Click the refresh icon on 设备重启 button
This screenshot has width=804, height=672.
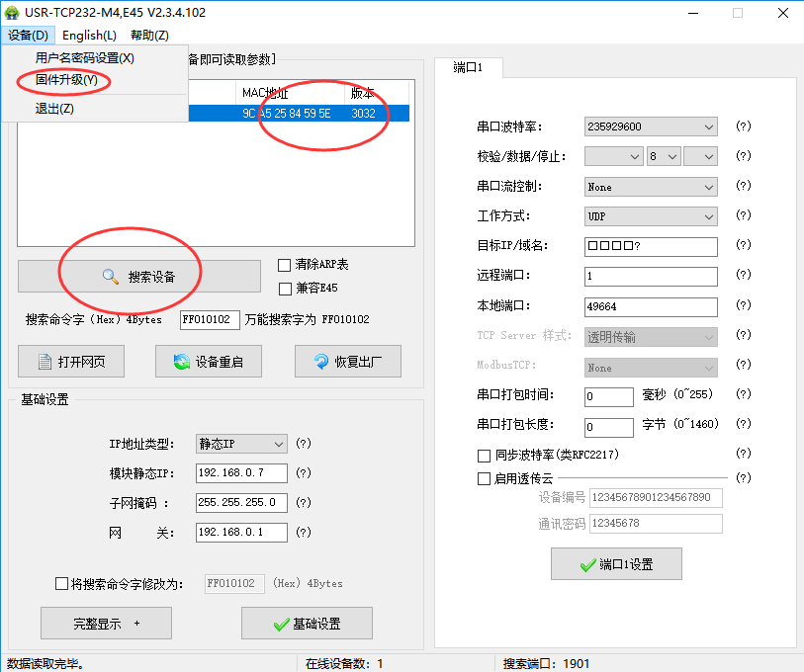(x=181, y=362)
